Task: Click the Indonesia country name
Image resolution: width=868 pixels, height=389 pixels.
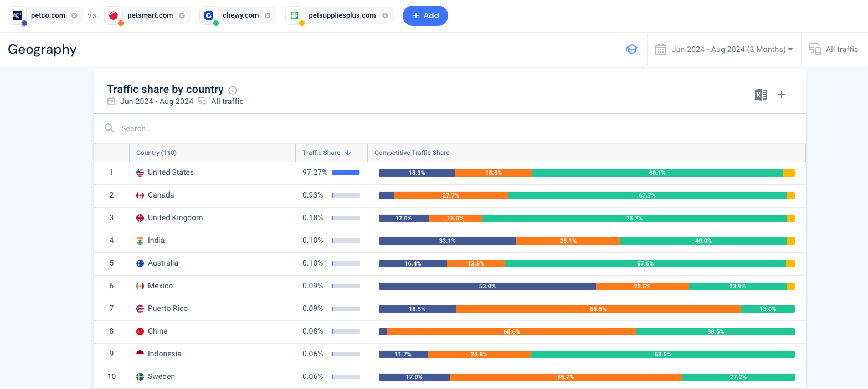Action: coord(165,354)
